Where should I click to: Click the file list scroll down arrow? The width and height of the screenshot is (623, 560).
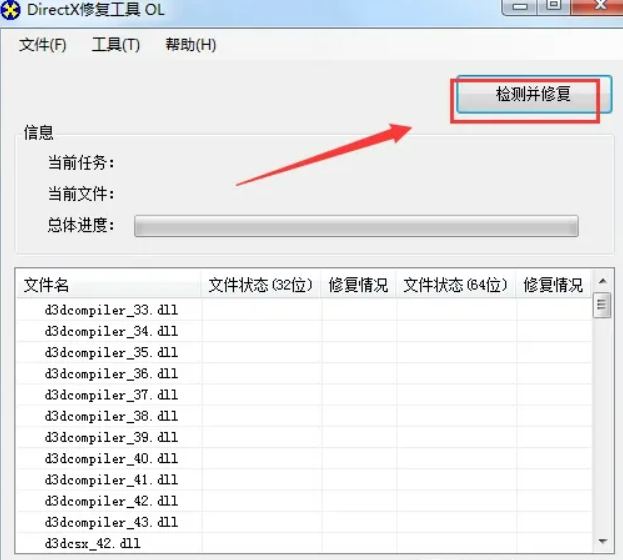click(x=602, y=541)
